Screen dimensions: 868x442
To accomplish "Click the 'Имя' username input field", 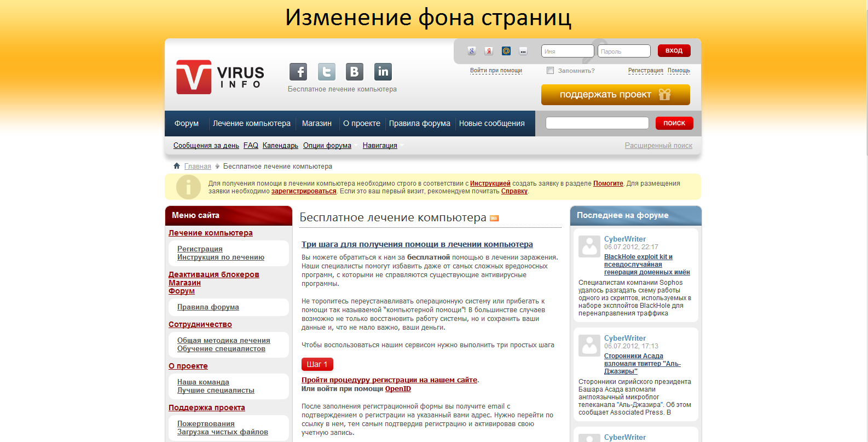I will [x=568, y=51].
